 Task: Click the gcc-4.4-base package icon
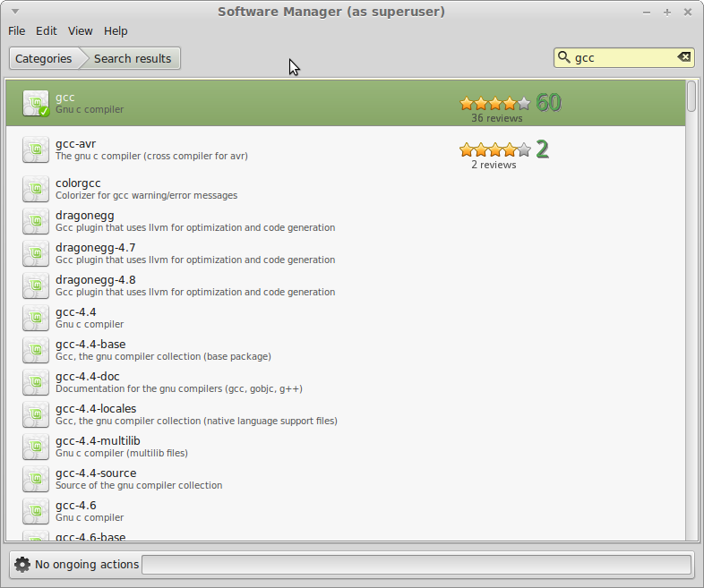point(36,350)
